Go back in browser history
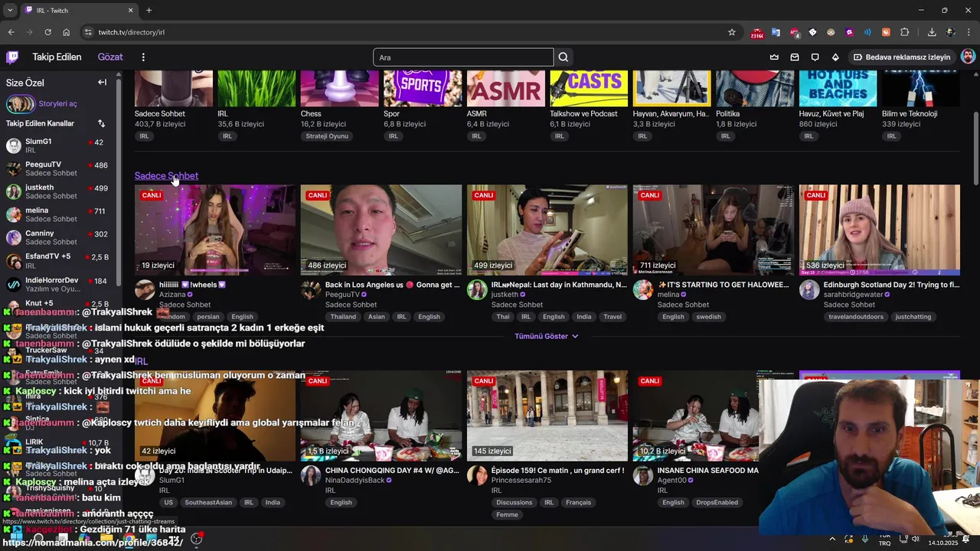The image size is (980, 551). (11, 32)
